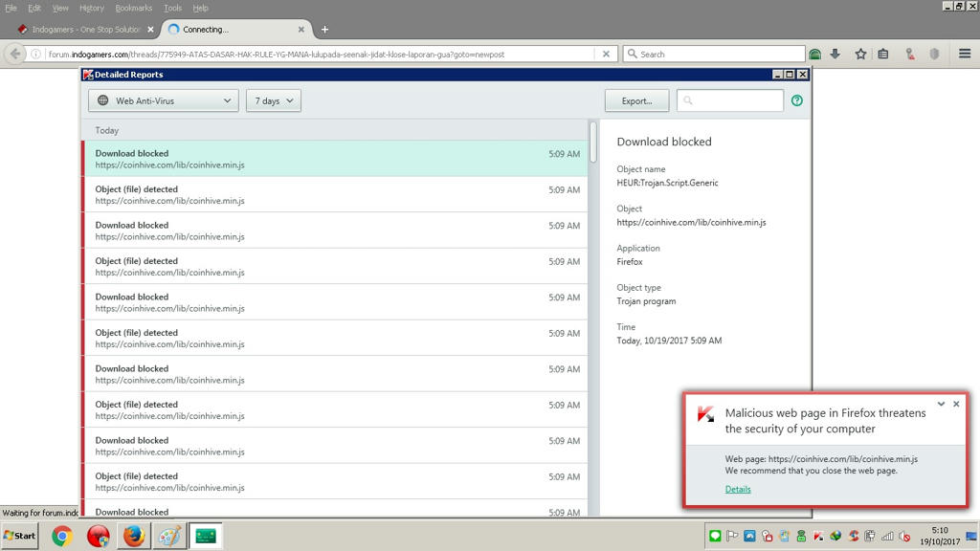This screenshot has width=980, height=551.
Task: Switch to Firefox on the taskbar
Action: click(x=133, y=536)
